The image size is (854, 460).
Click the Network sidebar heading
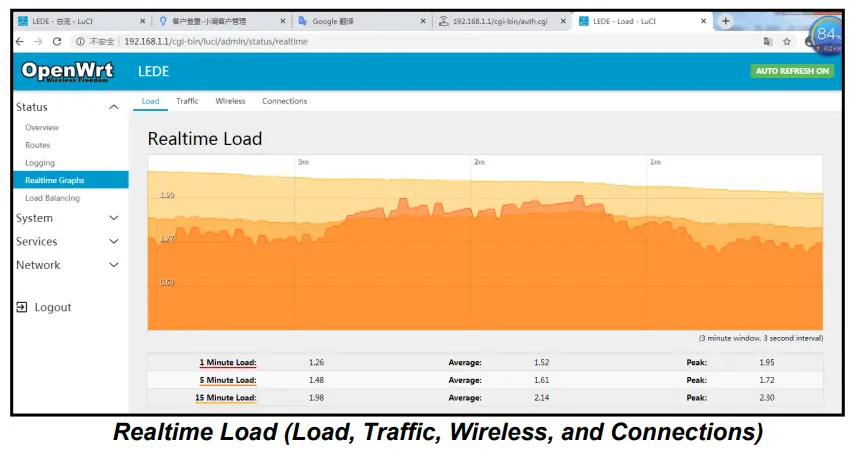38,265
